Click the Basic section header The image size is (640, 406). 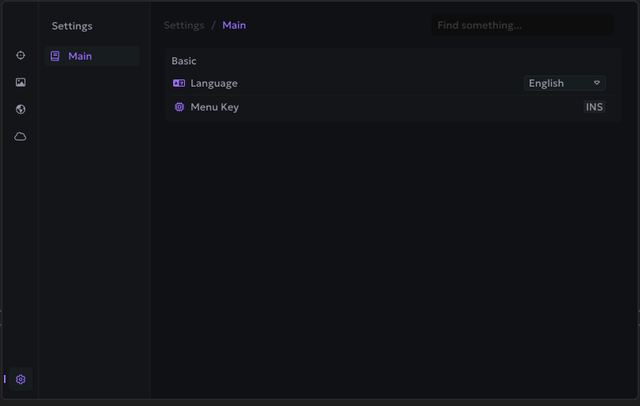pyautogui.click(x=184, y=61)
